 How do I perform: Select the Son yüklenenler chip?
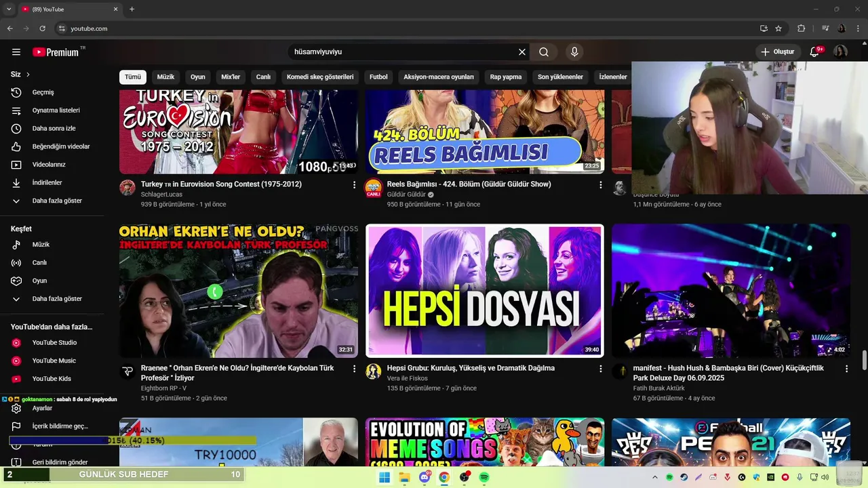tap(561, 77)
